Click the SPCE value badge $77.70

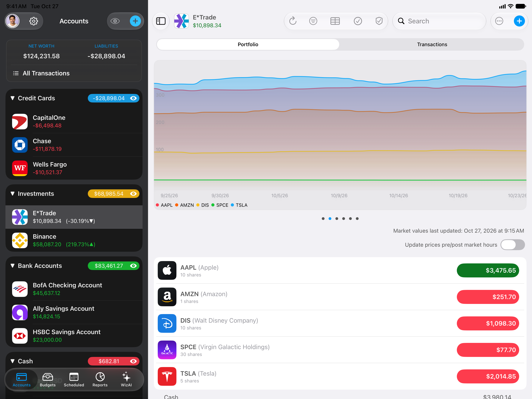488,350
